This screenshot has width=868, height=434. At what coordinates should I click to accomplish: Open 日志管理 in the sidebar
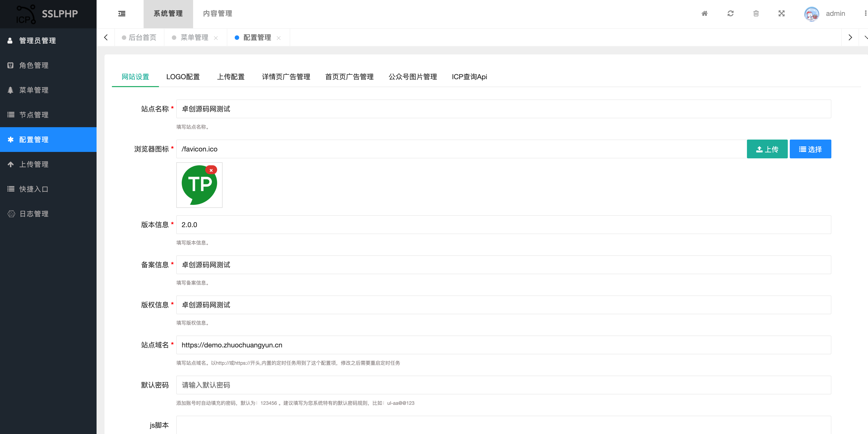click(48, 214)
